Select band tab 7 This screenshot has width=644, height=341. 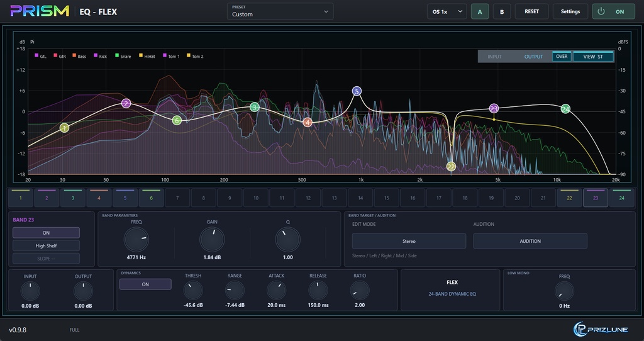tap(177, 198)
